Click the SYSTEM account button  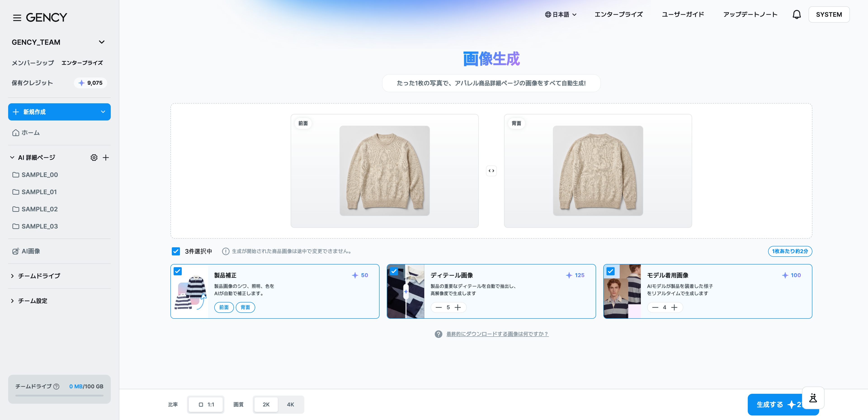point(829,14)
